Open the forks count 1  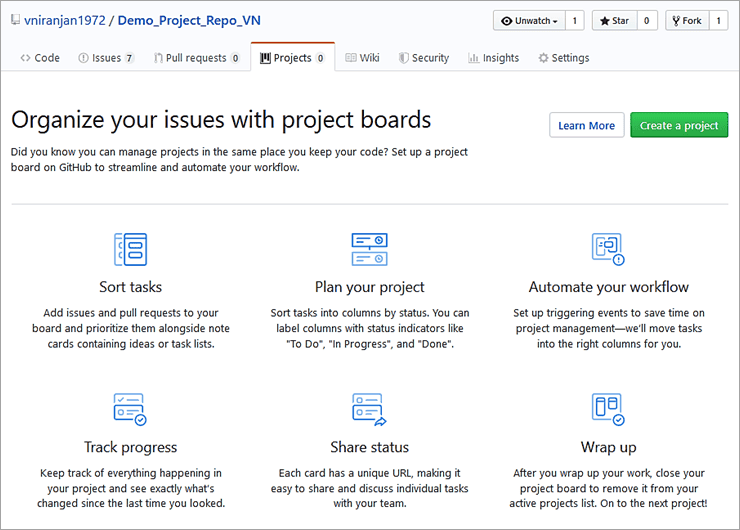718,21
